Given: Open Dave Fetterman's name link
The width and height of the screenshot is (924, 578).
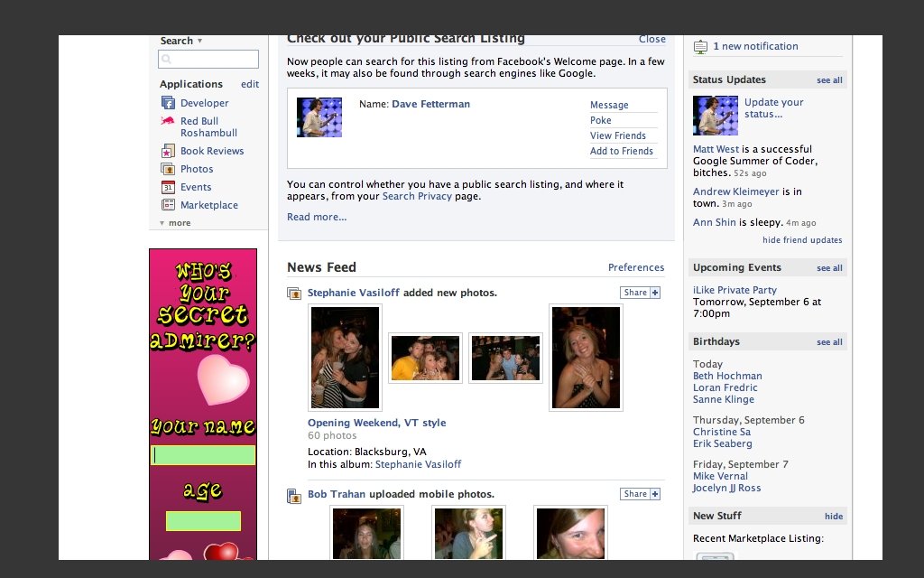Looking at the screenshot, I should tap(430, 104).
